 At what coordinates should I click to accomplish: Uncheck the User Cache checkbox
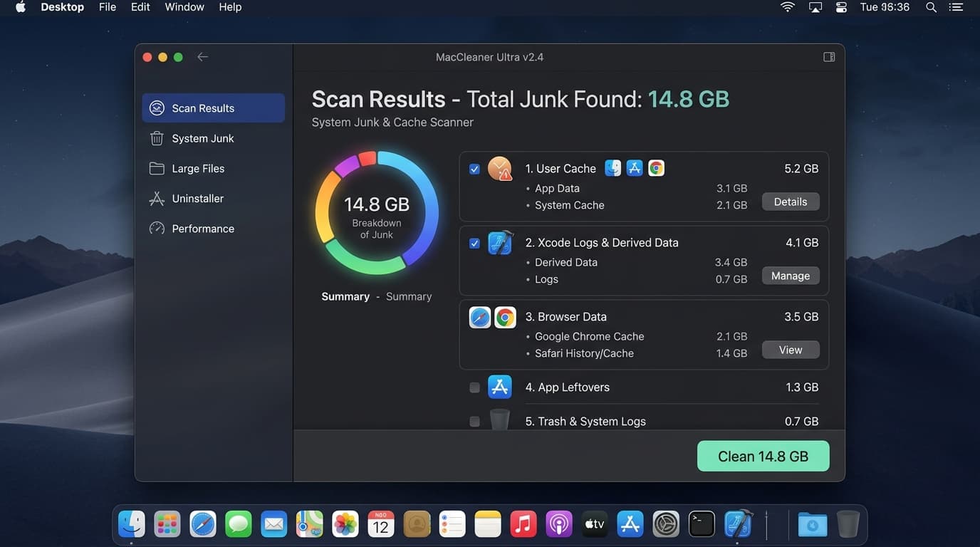pos(474,170)
